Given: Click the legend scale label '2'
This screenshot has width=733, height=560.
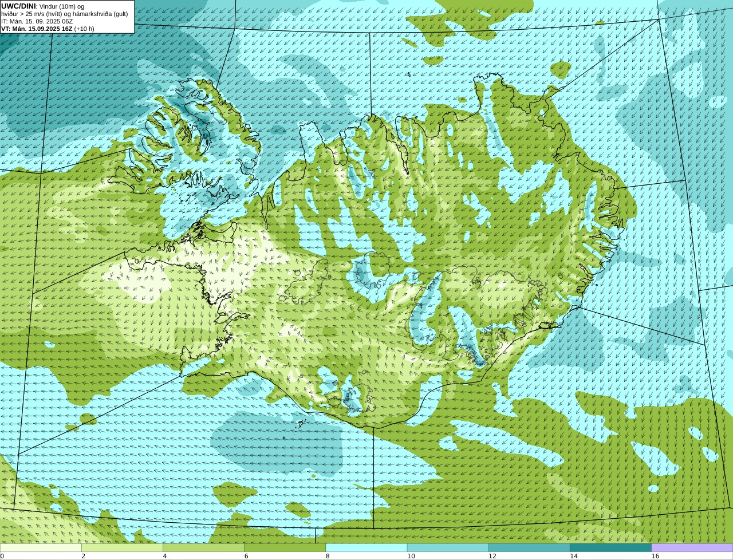Looking at the screenshot, I should click(x=83, y=556).
